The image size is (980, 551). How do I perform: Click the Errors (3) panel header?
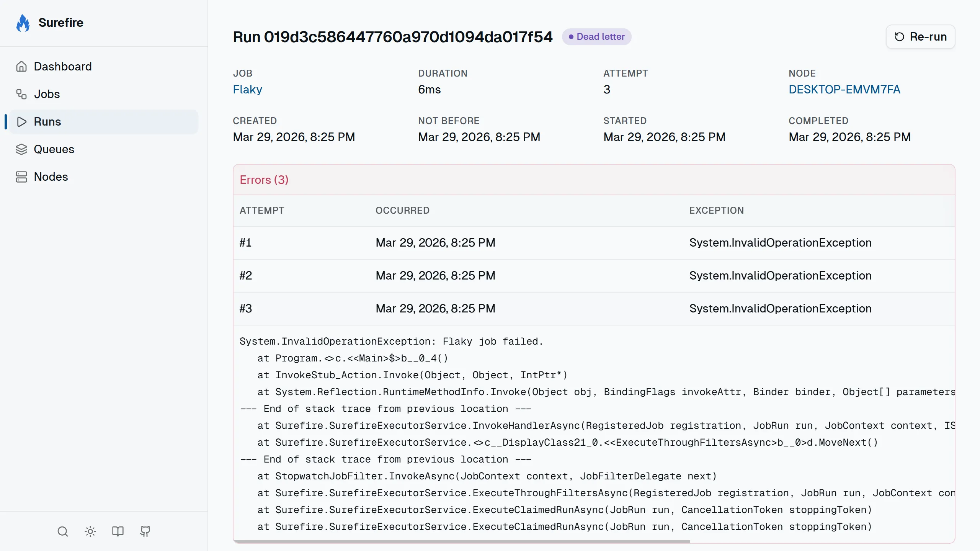click(x=264, y=180)
